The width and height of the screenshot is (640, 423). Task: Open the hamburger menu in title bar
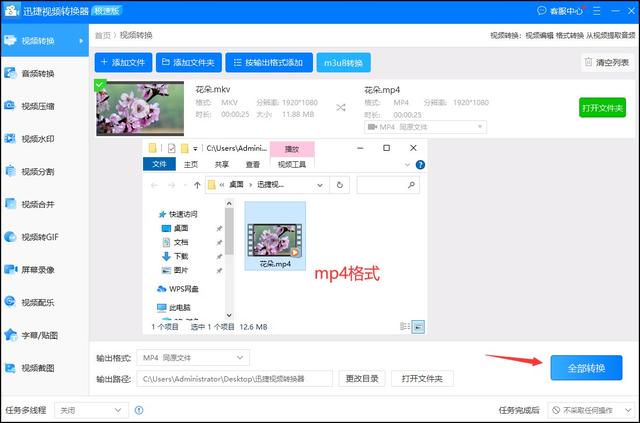596,11
